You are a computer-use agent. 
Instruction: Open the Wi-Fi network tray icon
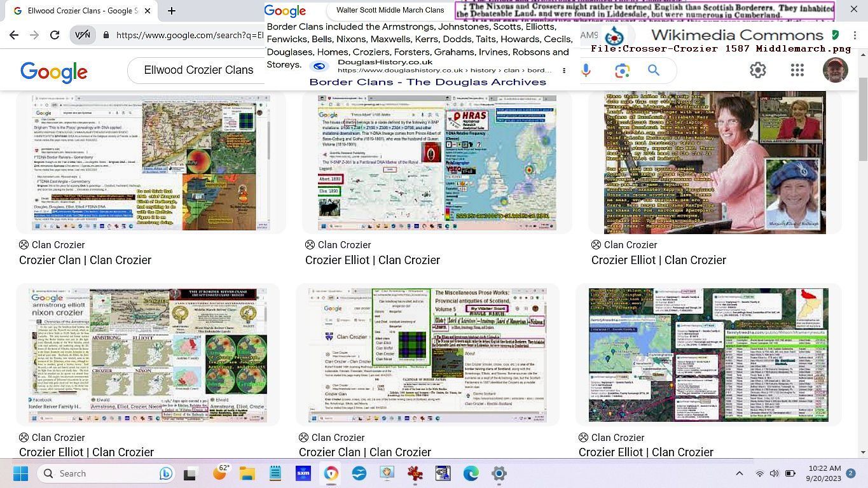click(x=759, y=473)
